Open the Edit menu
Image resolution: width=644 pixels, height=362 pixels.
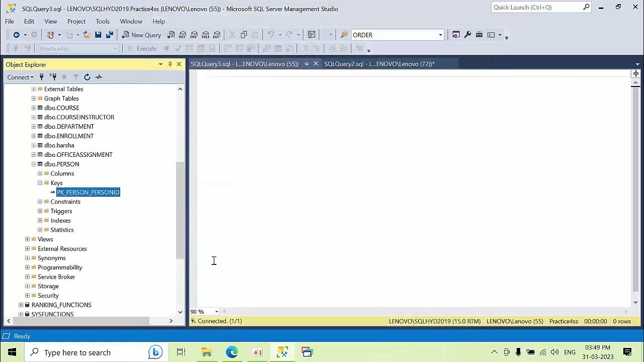click(29, 21)
